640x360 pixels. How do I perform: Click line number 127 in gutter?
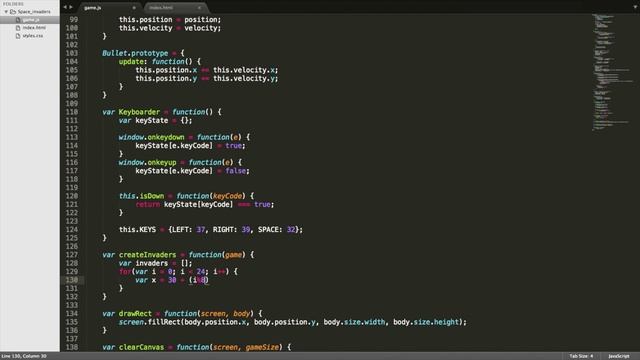pyautogui.click(x=71, y=255)
